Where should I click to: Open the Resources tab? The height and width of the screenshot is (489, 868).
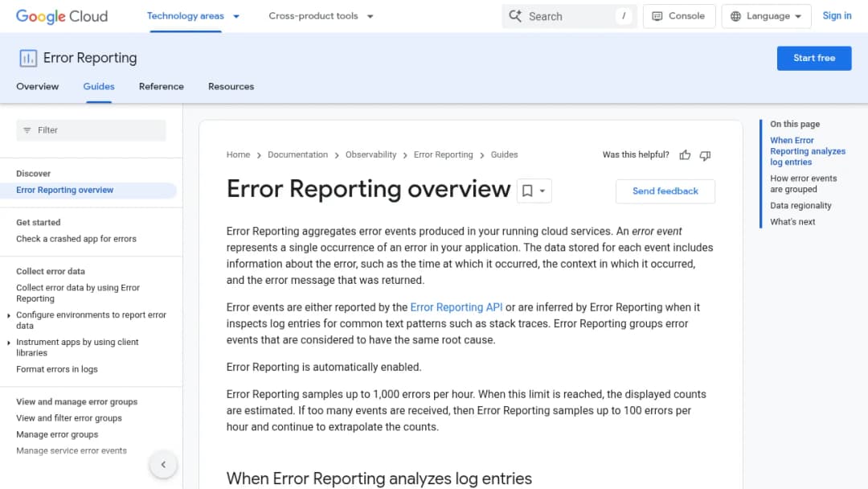pos(231,86)
